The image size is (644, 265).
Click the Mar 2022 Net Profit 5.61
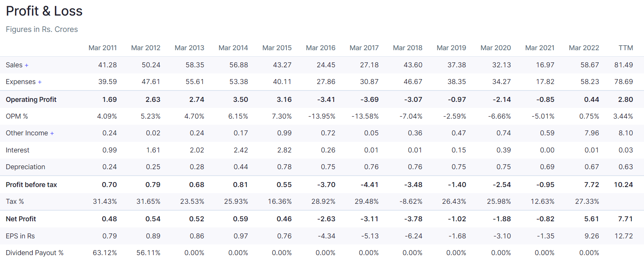[x=592, y=219]
